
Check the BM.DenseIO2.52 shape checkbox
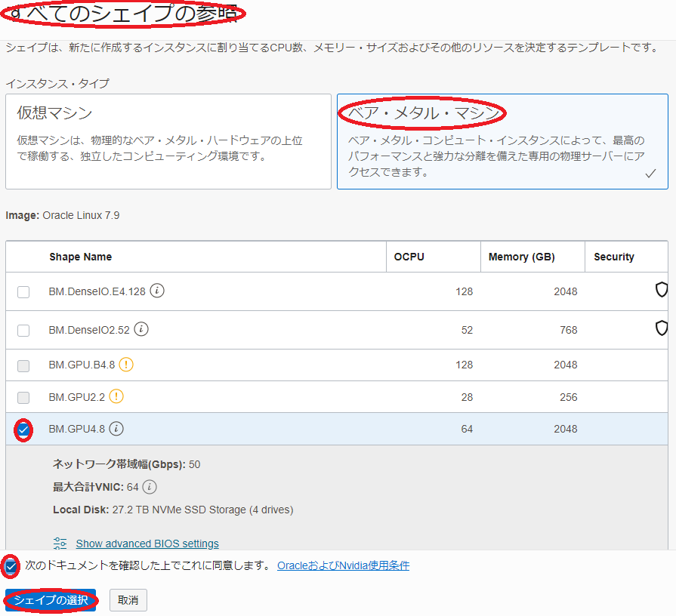(23, 330)
